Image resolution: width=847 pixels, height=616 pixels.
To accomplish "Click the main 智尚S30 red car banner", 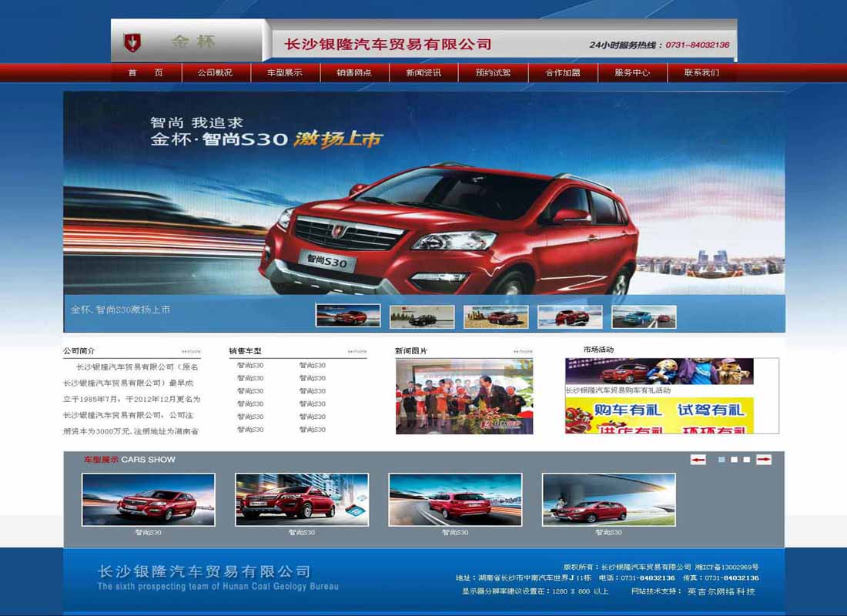I will point(424,193).
